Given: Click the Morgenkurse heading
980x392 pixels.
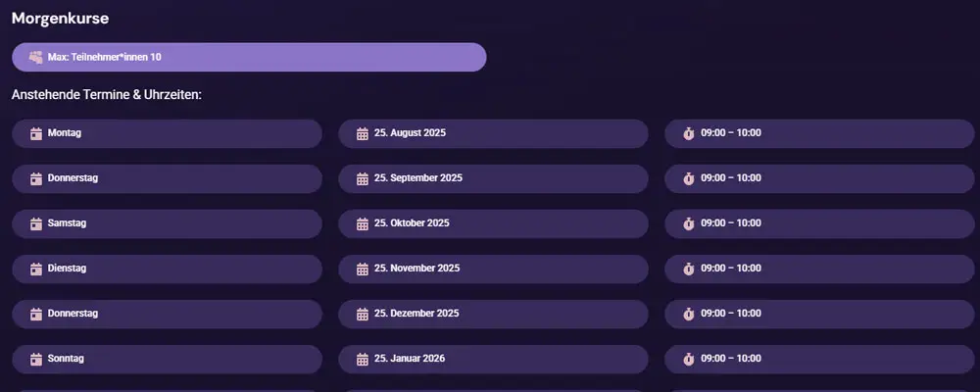Looking at the screenshot, I should (x=60, y=18).
